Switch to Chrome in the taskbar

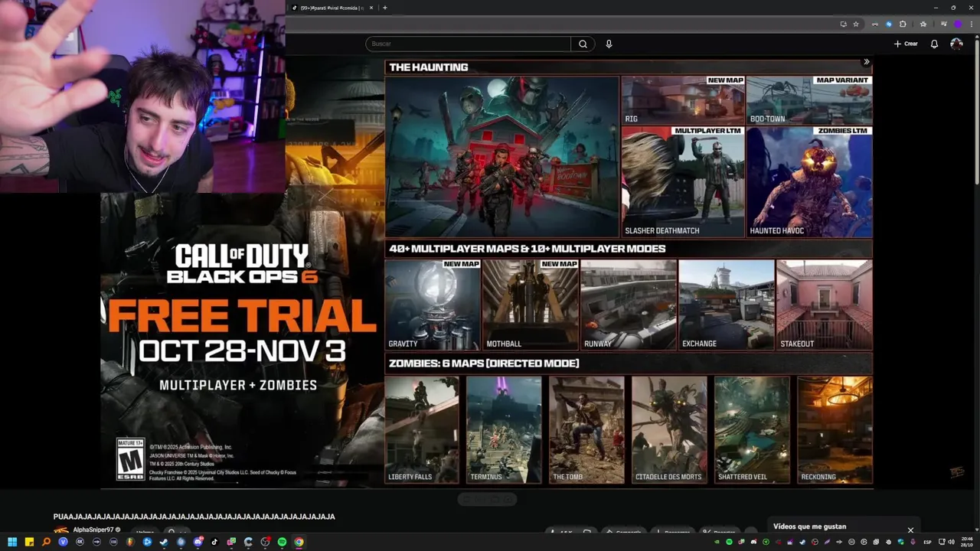click(299, 542)
